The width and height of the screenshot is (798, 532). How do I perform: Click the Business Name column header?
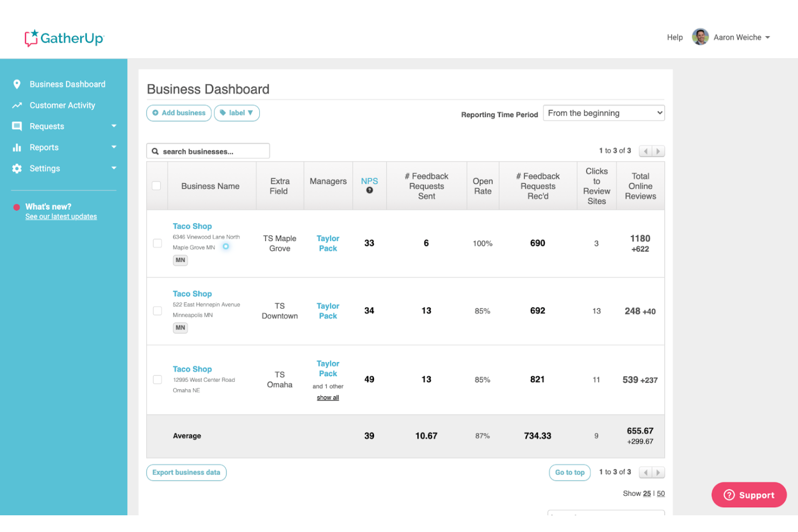(x=210, y=186)
